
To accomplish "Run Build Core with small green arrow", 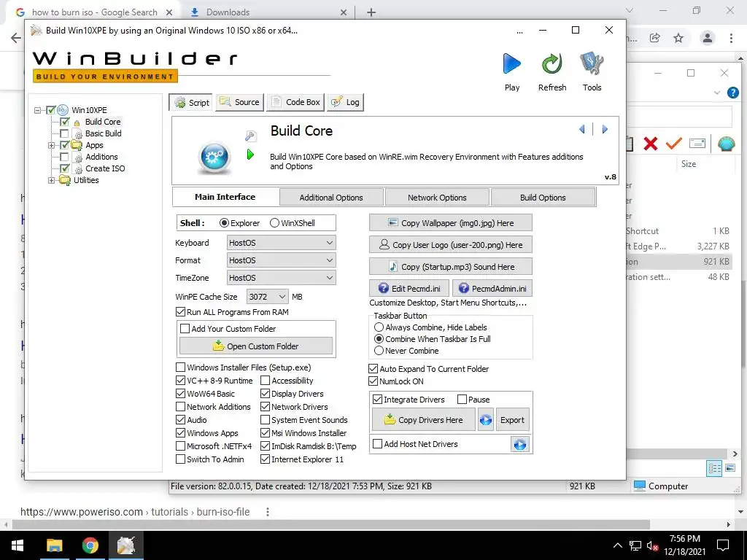I will 250,155.
